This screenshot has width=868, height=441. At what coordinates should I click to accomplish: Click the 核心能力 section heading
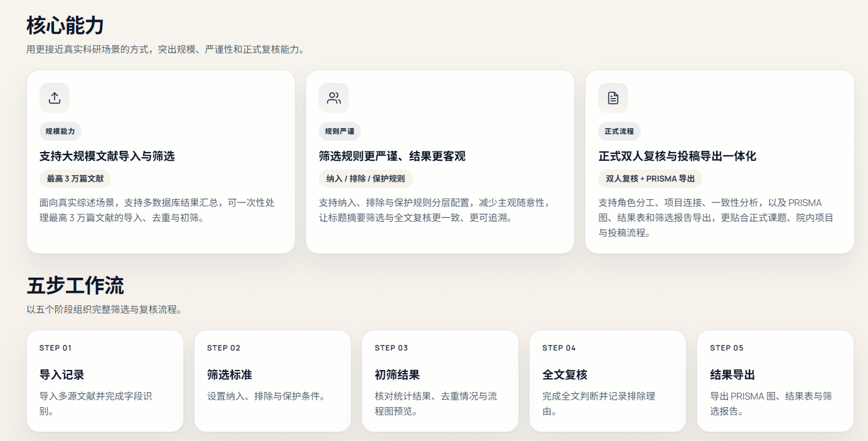(x=65, y=26)
